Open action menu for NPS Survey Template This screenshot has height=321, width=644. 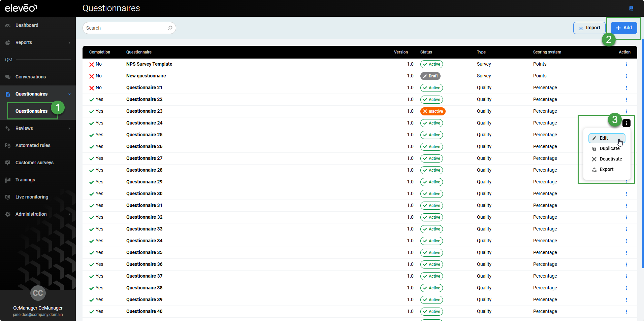pos(626,64)
